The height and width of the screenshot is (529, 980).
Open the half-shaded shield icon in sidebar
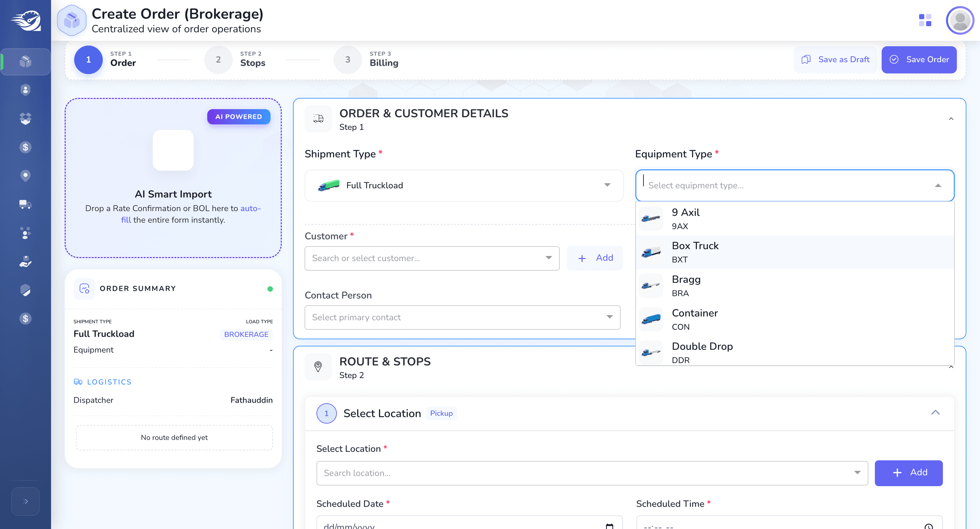click(25, 290)
